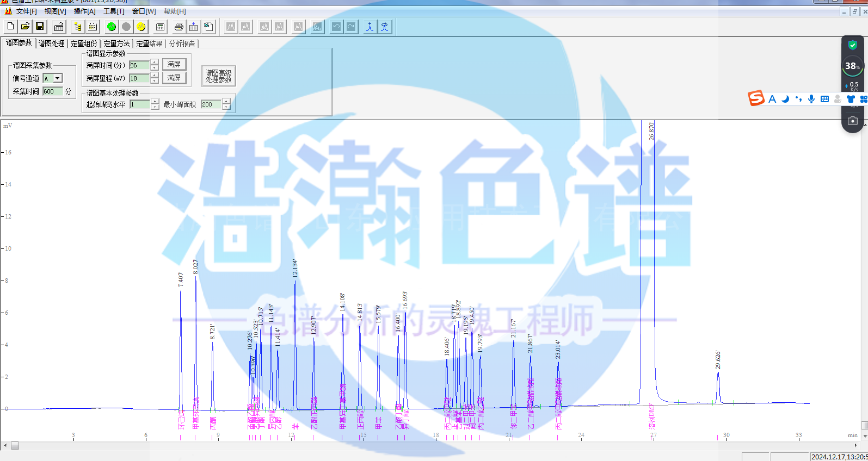Open a file with the folder icon
Image resolution: width=868 pixels, height=461 pixels.
[25, 26]
